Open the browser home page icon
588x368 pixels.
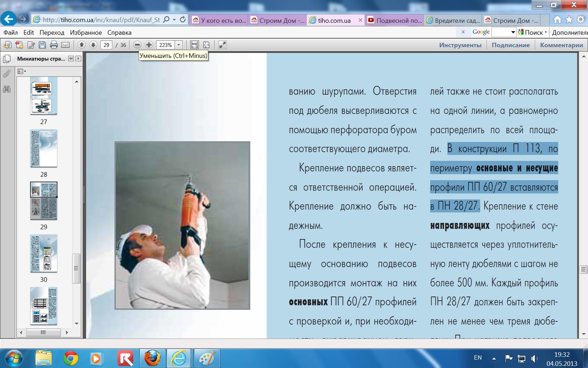(558, 19)
